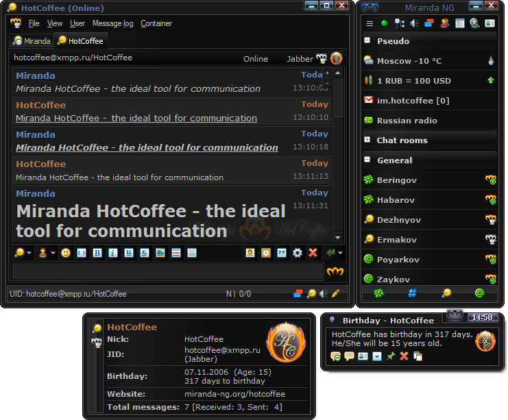The image size is (508, 420).
Task: Send message with green arrow button
Action: [x=330, y=253]
